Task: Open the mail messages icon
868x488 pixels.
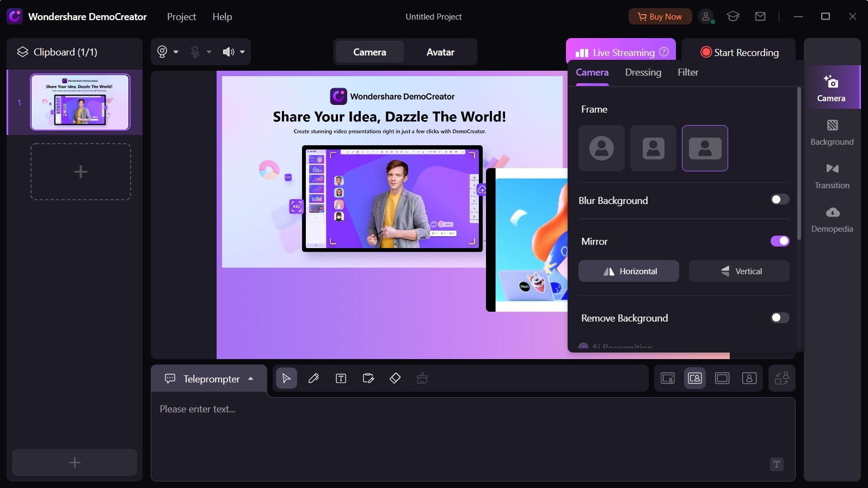Action: (760, 16)
